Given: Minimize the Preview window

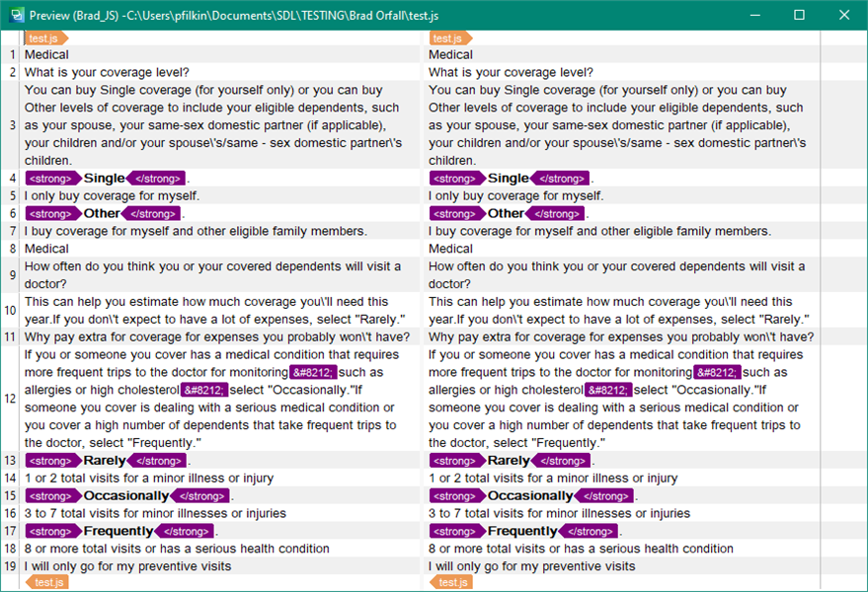Looking at the screenshot, I should 755,16.
